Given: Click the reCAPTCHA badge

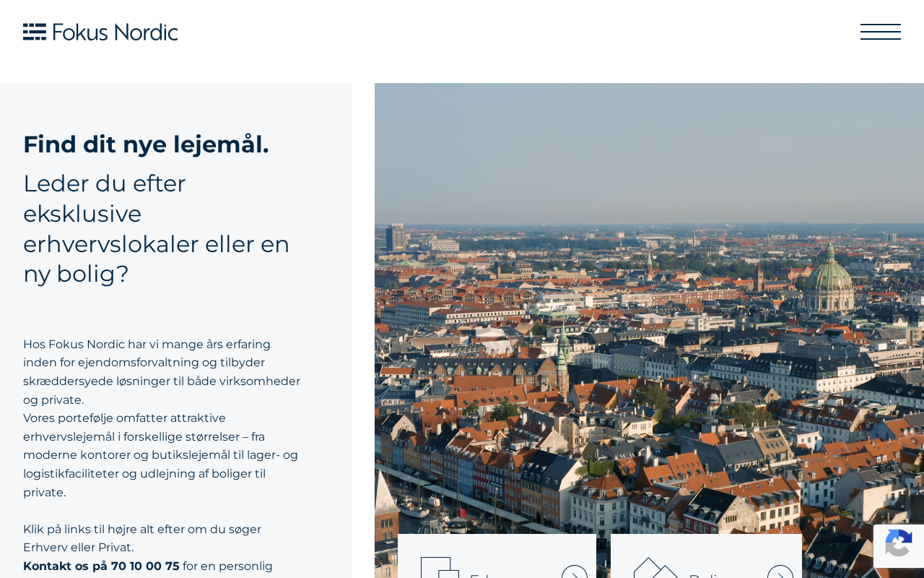Looking at the screenshot, I should [899, 546].
